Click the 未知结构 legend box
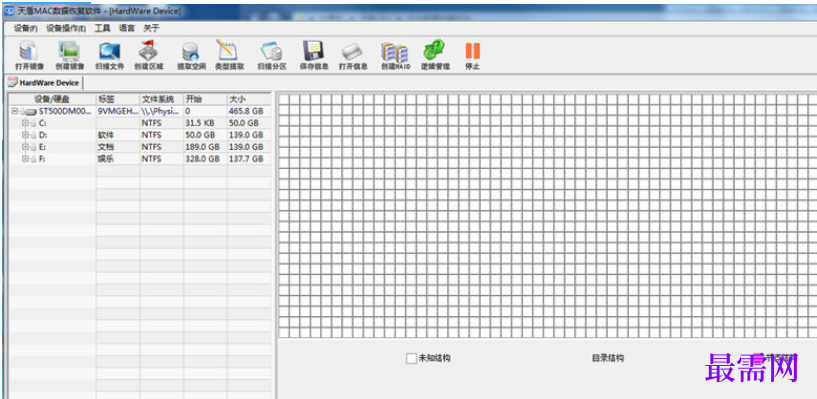817x399 pixels. 411,358
